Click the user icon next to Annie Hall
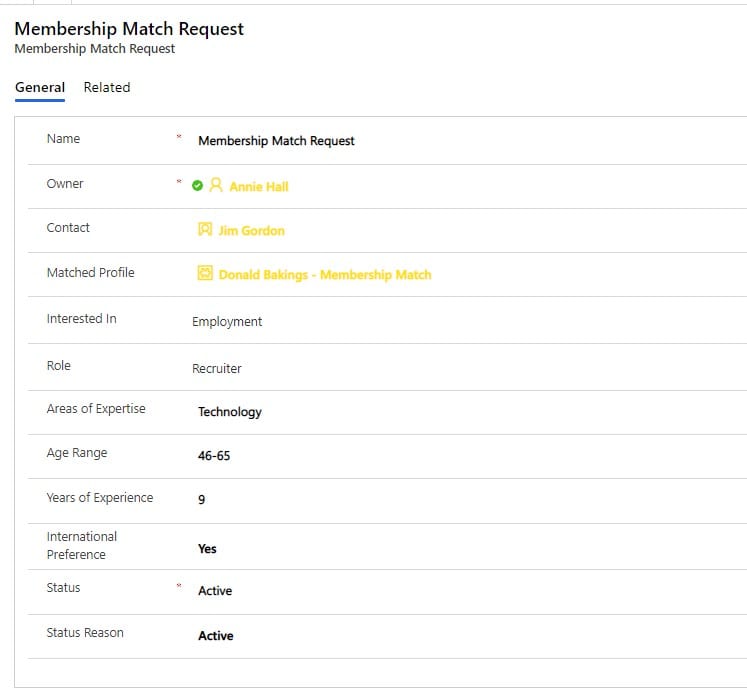The width and height of the screenshot is (747, 696). pos(216,185)
